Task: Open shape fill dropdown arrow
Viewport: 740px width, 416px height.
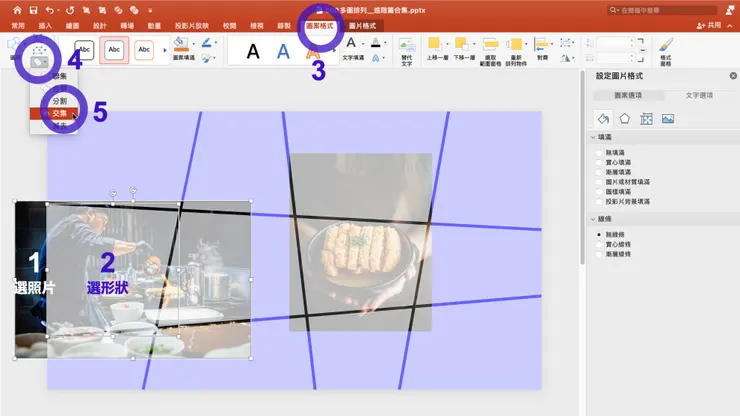Action: [193, 44]
